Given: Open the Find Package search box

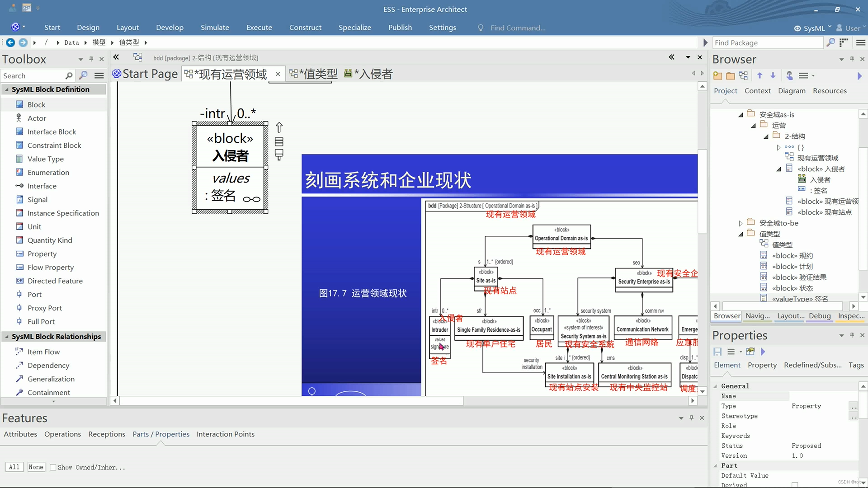Looking at the screenshot, I should (x=767, y=42).
